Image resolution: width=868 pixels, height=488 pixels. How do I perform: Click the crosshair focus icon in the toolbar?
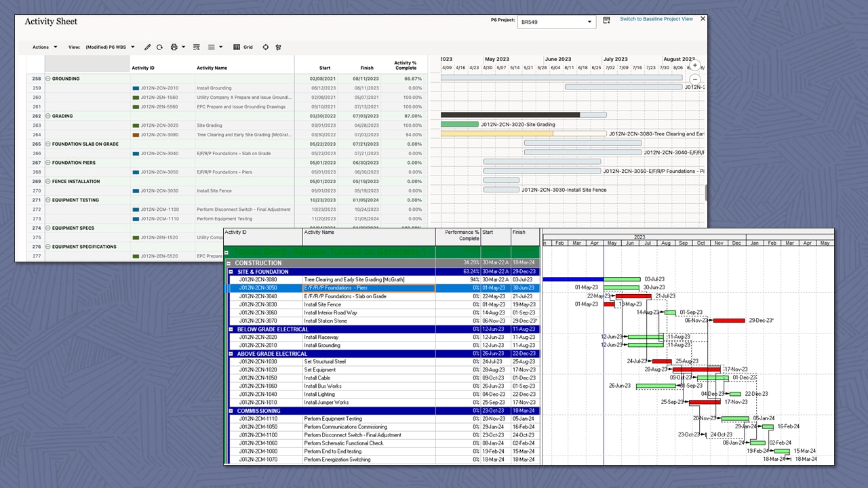click(265, 47)
